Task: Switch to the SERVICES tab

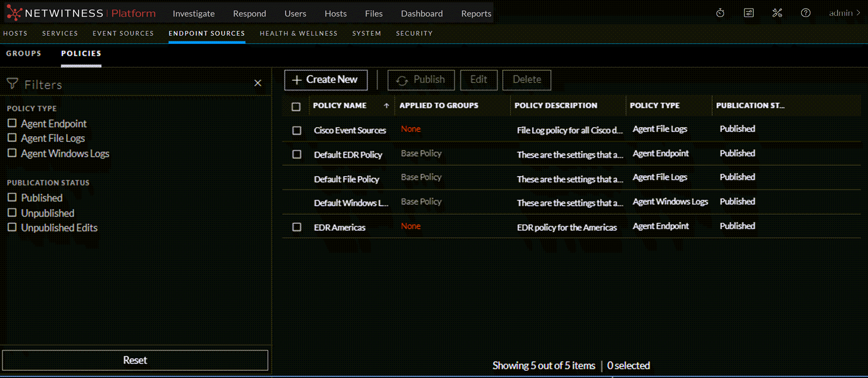Action: pyautogui.click(x=60, y=33)
